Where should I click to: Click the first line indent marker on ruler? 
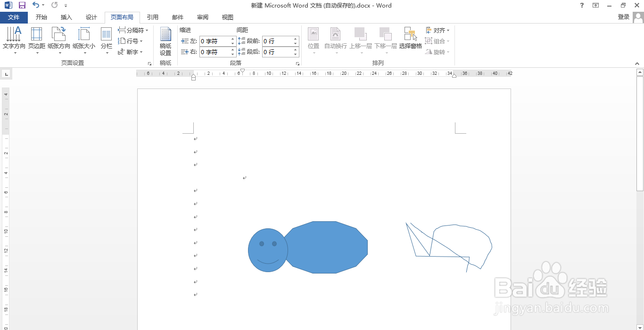point(242,71)
